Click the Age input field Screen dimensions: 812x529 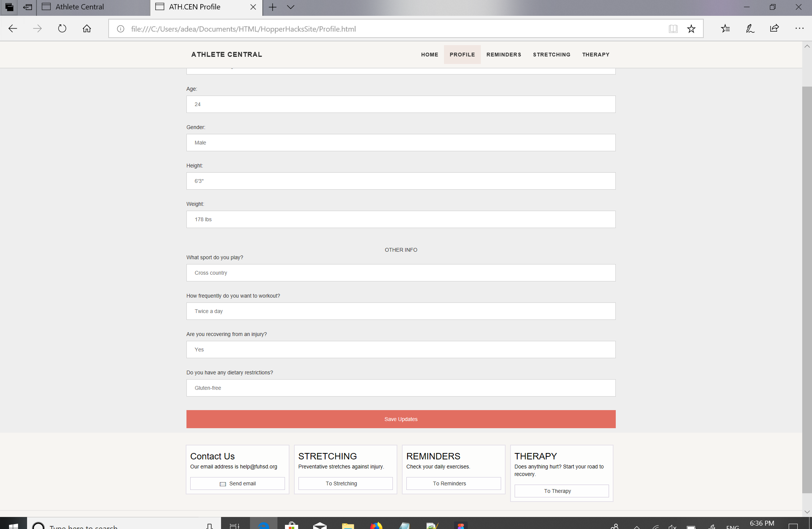401,104
